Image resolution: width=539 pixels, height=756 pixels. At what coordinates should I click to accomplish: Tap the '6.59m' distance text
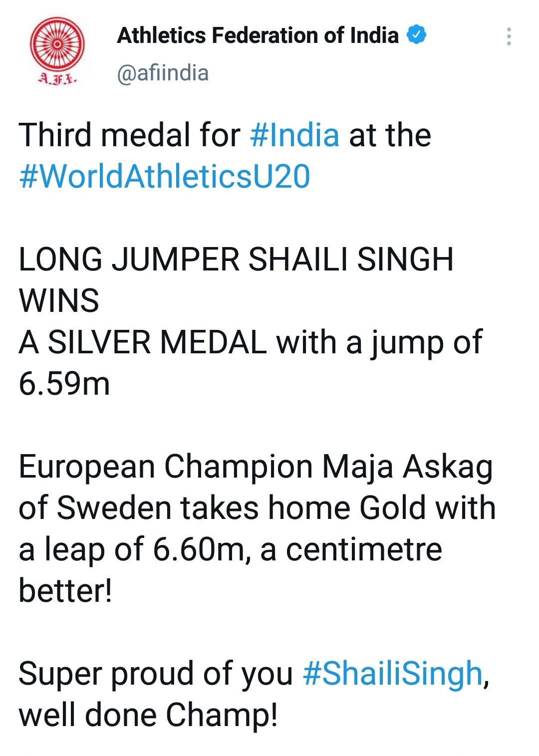coord(64,383)
